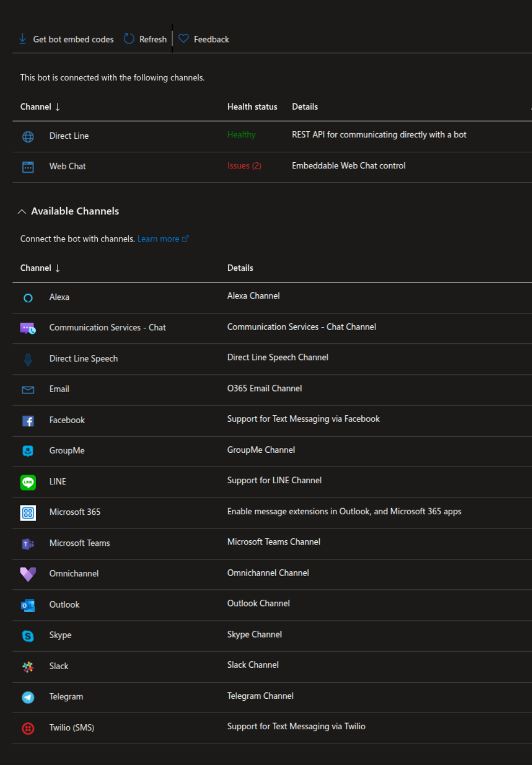Click 'Microsoft Teams Channel' details text
Image resolution: width=532 pixels, height=765 pixels.
(x=274, y=542)
